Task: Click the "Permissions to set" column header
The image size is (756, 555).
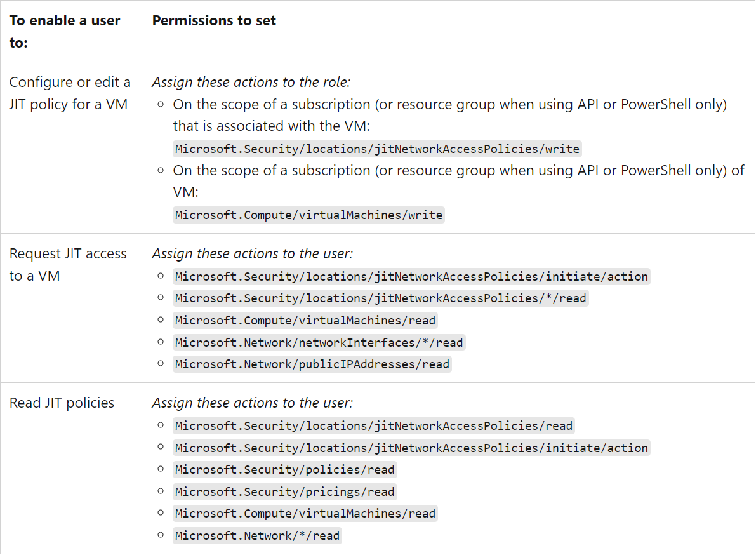Action: (214, 20)
